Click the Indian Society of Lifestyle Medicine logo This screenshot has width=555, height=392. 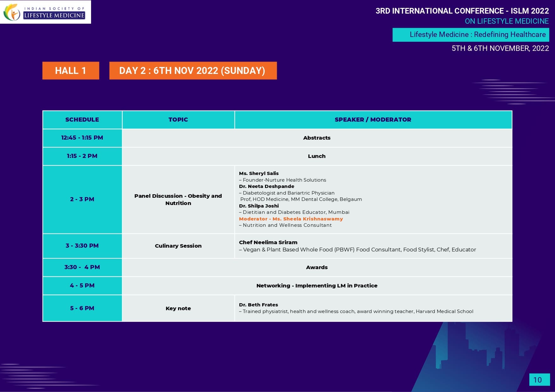(45, 12)
